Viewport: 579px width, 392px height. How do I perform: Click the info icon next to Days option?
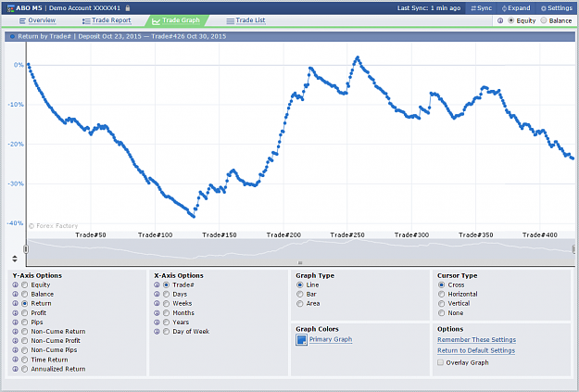click(157, 294)
